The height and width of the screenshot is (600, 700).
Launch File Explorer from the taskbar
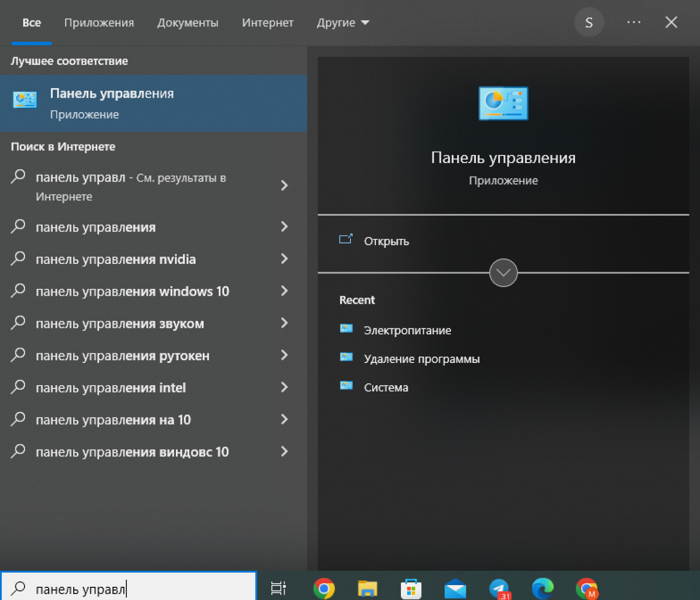(x=367, y=589)
